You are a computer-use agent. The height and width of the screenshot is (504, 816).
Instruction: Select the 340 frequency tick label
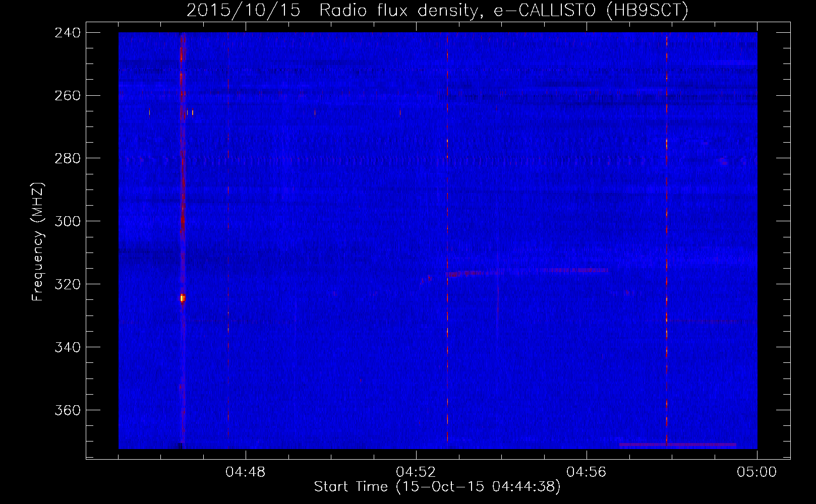point(67,348)
